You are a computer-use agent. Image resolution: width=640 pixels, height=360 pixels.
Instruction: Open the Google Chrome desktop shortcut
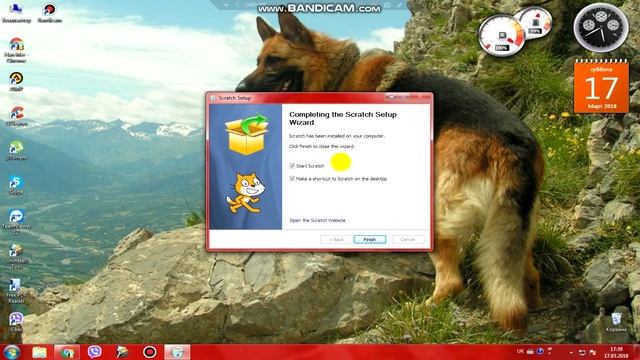(16, 50)
